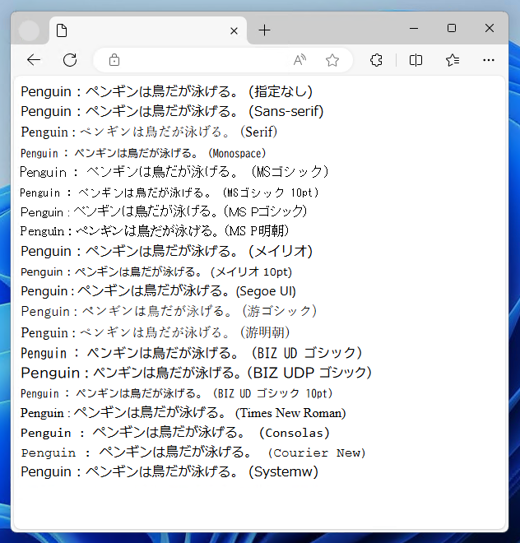Image resolution: width=520 pixels, height=543 pixels.
Task: Go back with the back arrow
Action: click(x=34, y=60)
